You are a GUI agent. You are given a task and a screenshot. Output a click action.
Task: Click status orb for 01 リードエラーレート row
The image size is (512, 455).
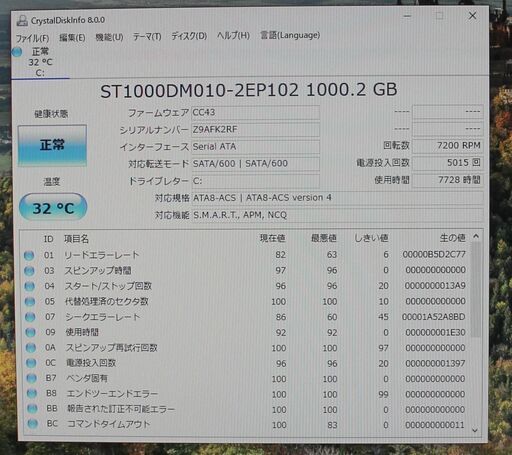coord(29,255)
